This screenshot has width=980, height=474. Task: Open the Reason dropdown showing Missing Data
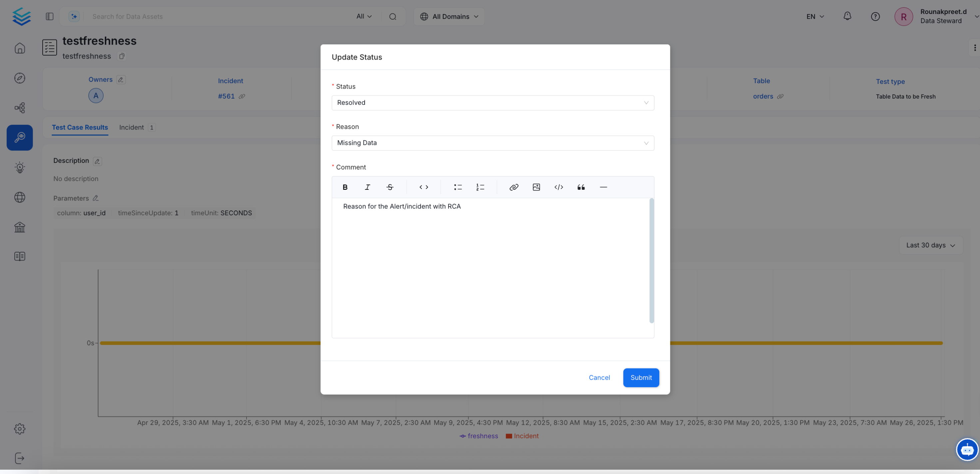click(x=492, y=143)
